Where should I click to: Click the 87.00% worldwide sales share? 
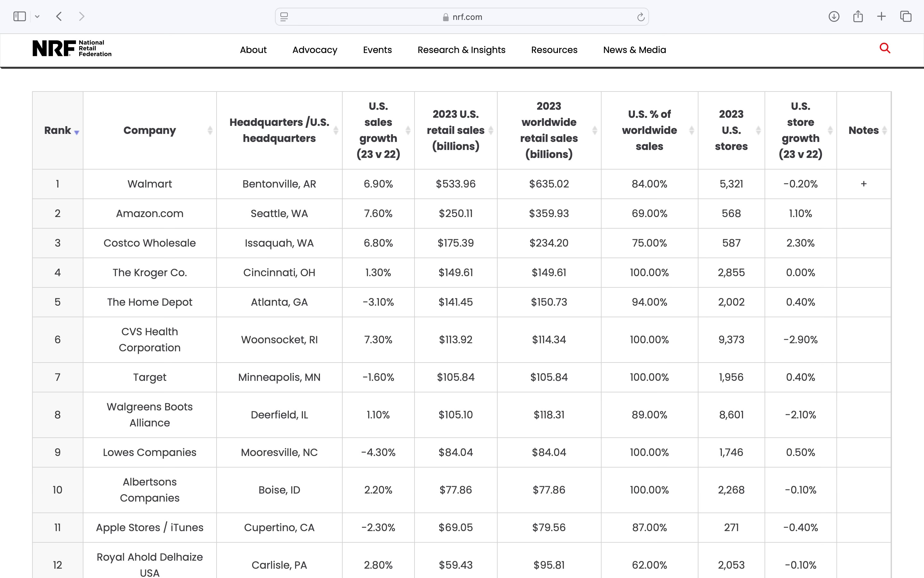(649, 528)
